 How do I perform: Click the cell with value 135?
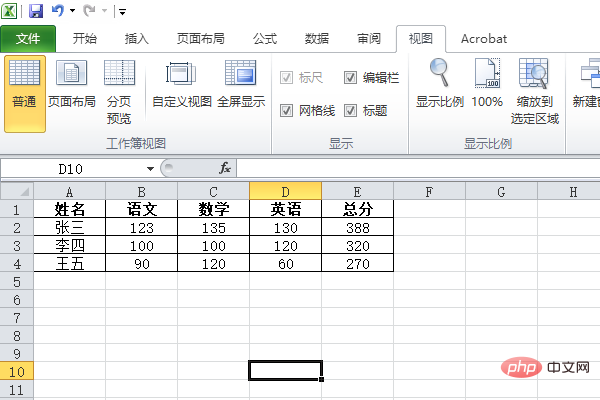[x=214, y=227]
